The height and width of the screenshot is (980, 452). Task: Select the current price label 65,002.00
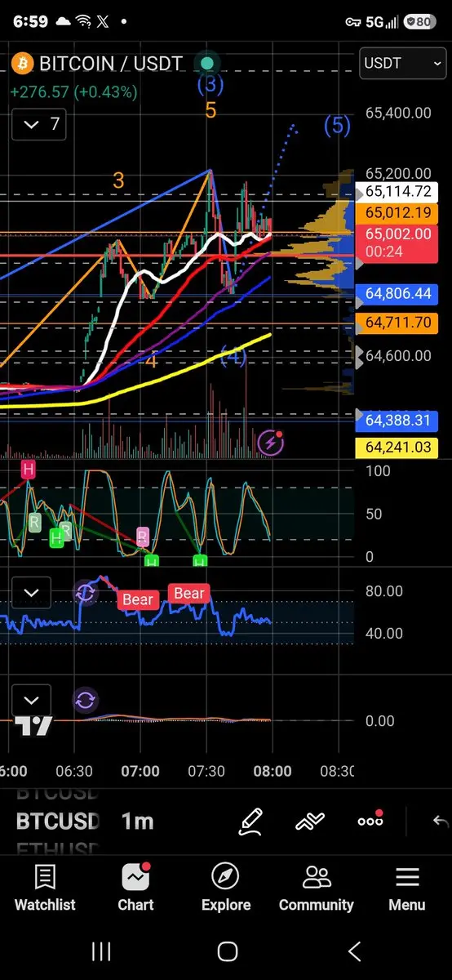398,242
